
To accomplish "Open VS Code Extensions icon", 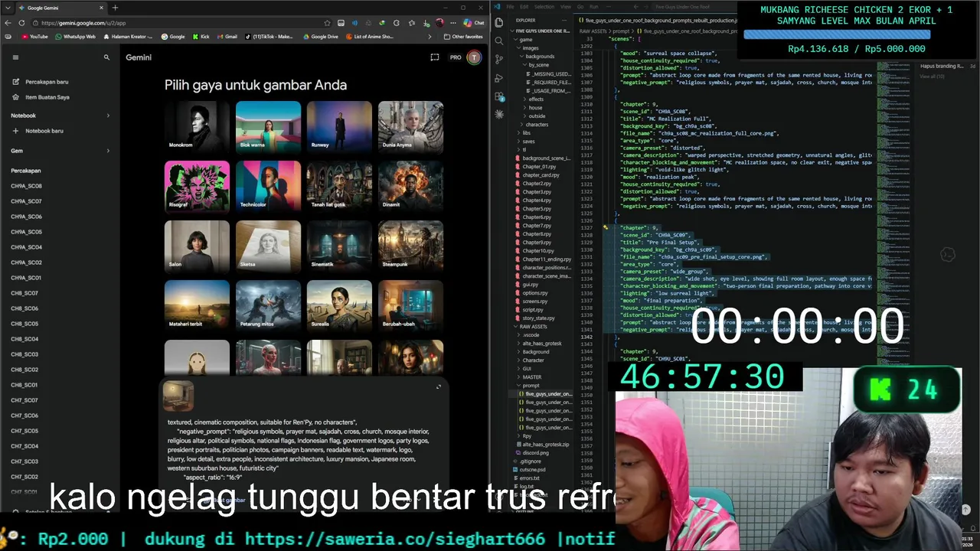I will coord(499,96).
